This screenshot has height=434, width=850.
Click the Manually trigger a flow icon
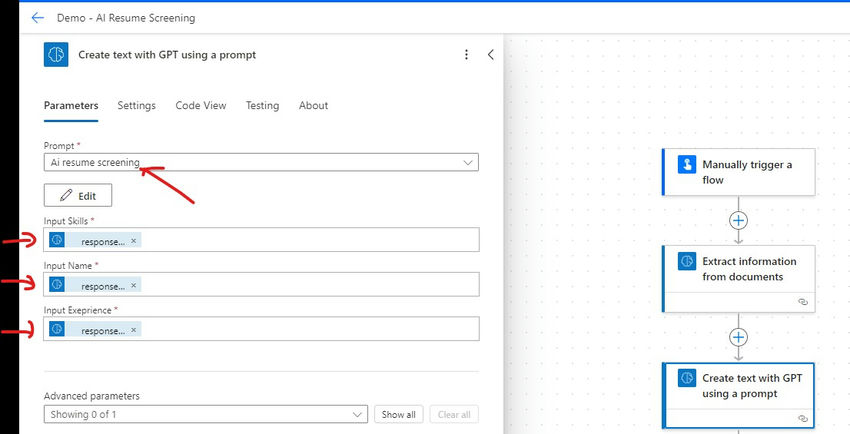coord(687,164)
